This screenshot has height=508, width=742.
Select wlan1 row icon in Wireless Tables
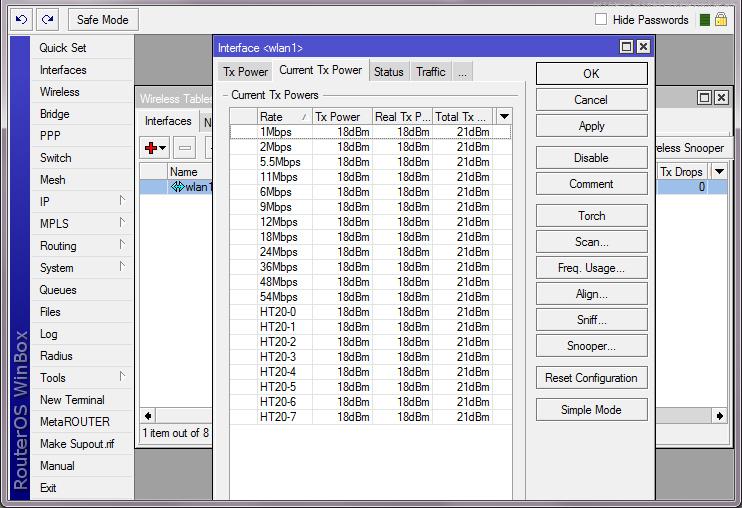coord(177,187)
